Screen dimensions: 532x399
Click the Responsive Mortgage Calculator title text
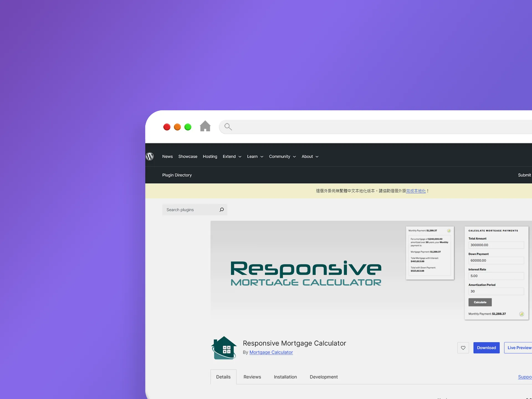(295, 343)
